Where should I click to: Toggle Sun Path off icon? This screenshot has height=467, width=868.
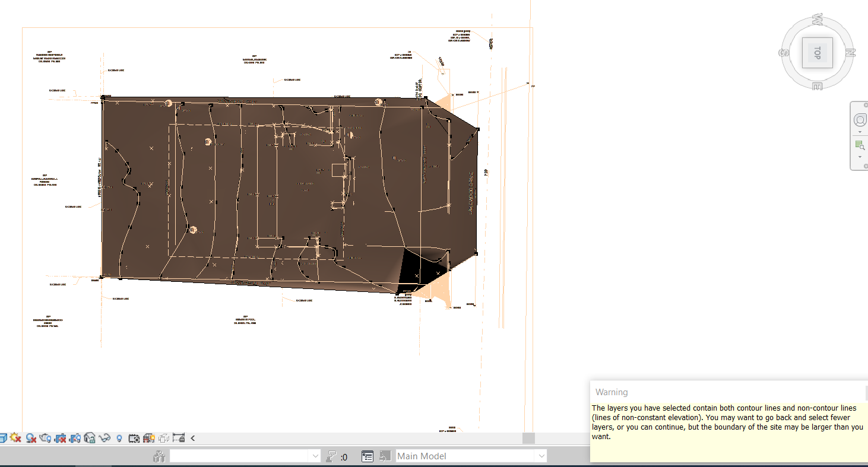15,438
